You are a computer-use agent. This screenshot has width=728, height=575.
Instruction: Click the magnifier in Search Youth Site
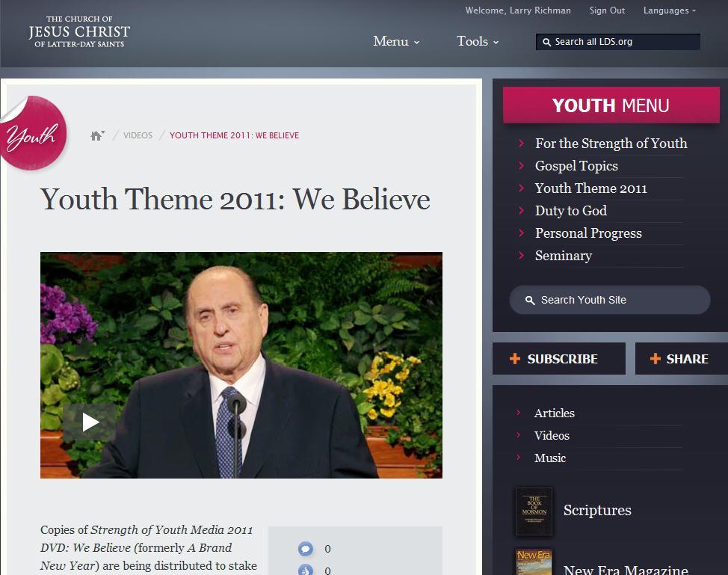(x=530, y=300)
